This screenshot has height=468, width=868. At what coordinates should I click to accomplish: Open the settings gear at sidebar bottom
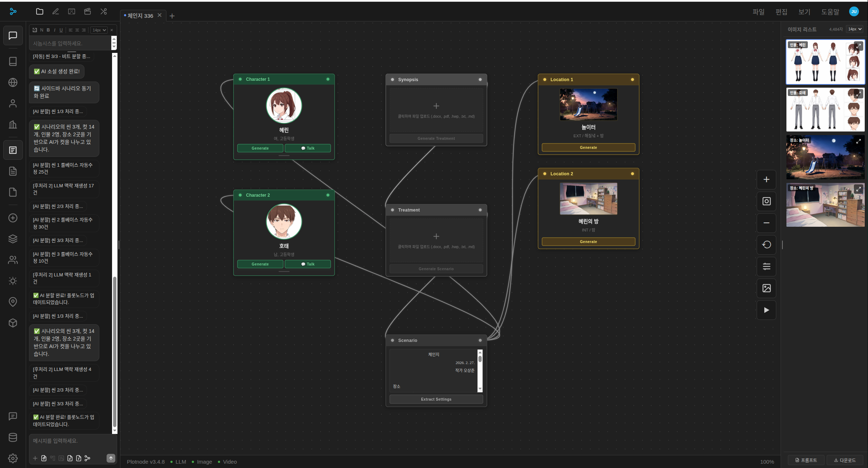click(13, 458)
